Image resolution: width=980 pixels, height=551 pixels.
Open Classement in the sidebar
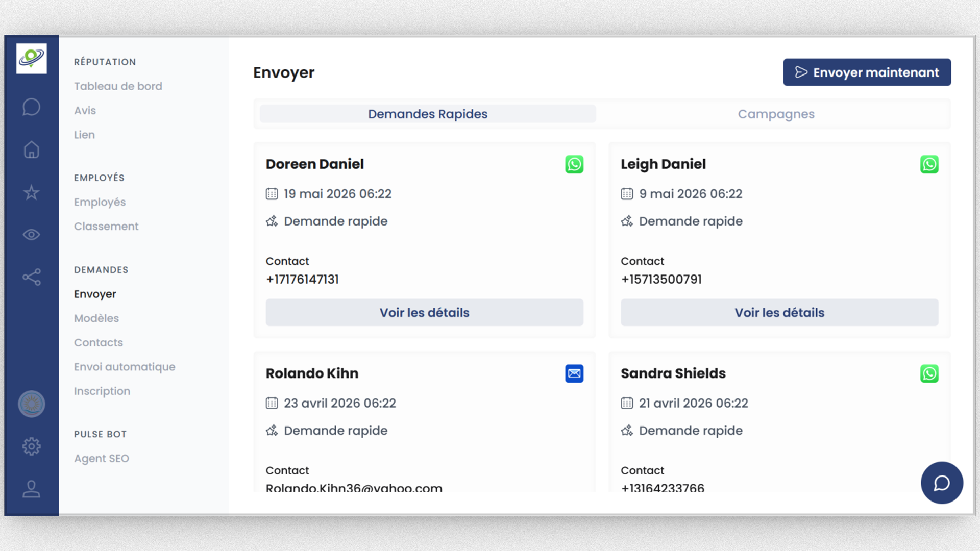coord(106,226)
